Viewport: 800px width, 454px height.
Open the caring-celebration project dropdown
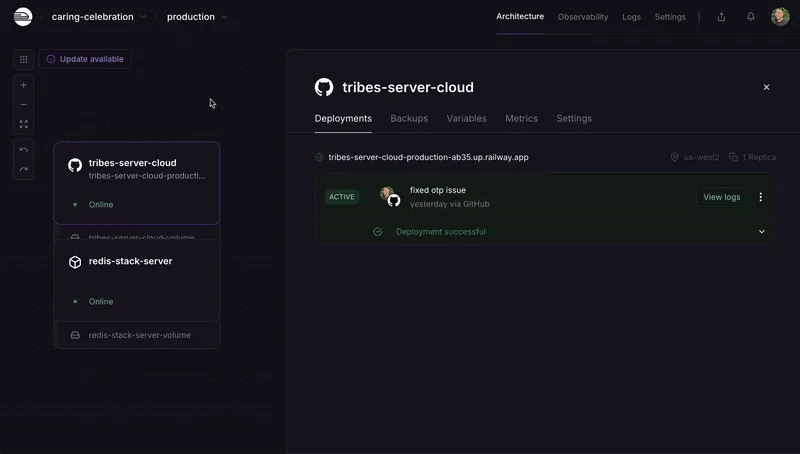(98, 17)
